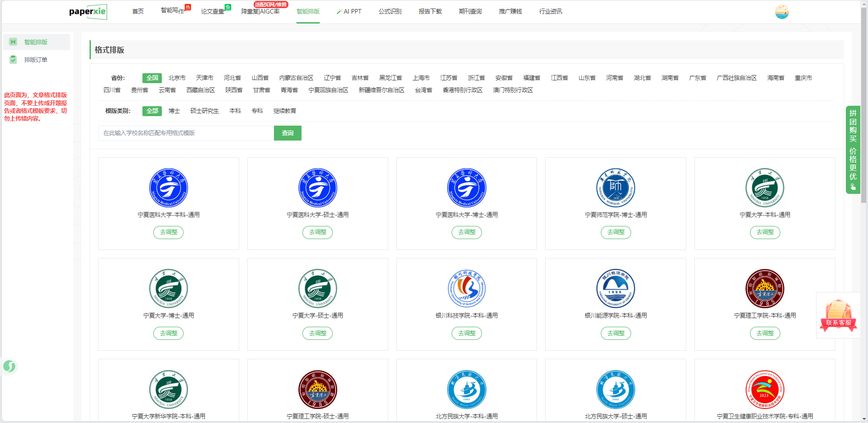
Task: Click the green floating assistant icon
Action: (9, 366)
